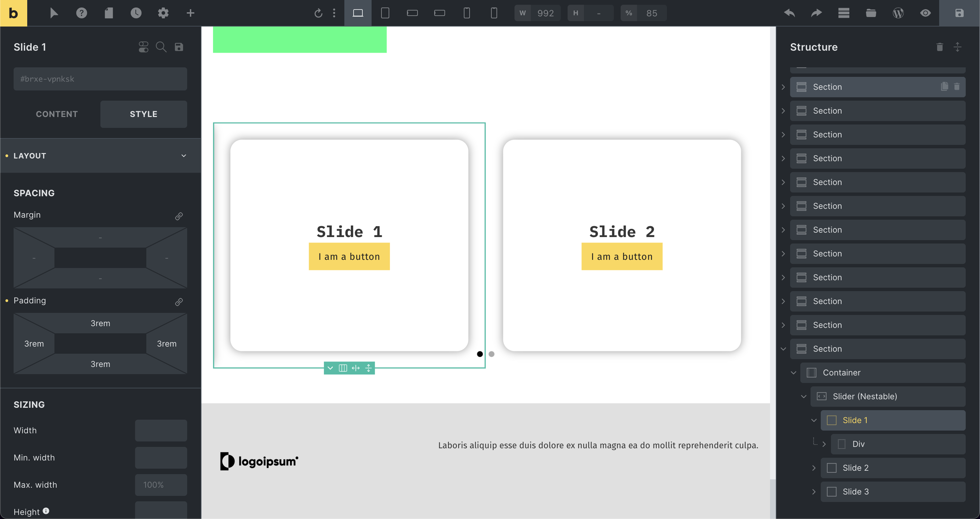Viewport: 980px width, 519px height.
Task: Open the dropdown chevron on selected slide toolbar
Action: pos(330,368)
